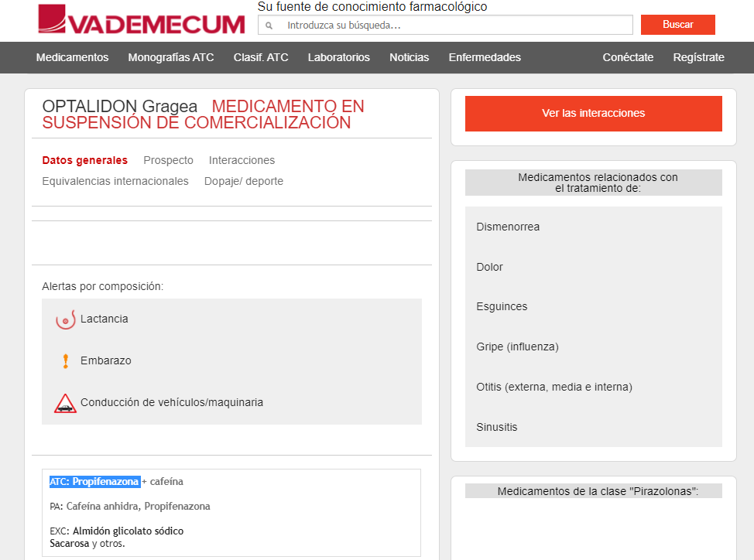Click Regístrate to sign up

699,58
